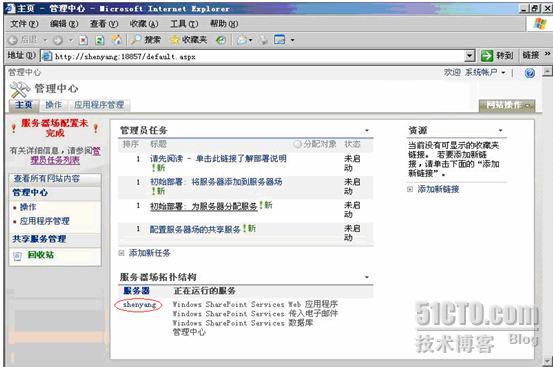Sort tasks by 排序 column header
553x367 pixels.
pyautogui.click(x=130, y=144)
